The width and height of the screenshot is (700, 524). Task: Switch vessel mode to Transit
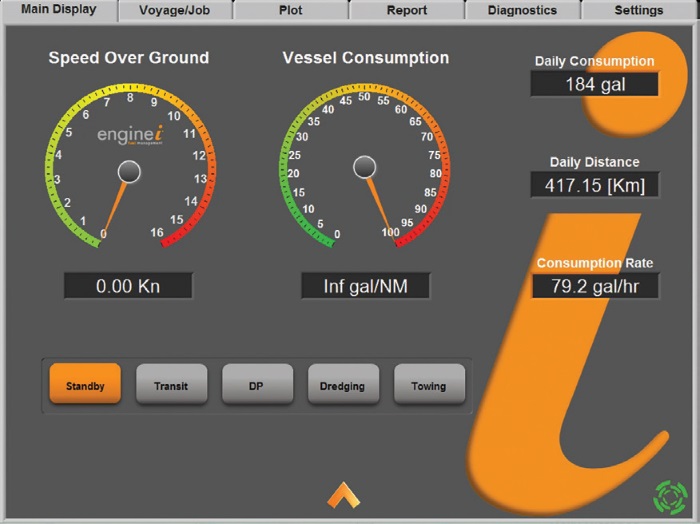171,385
